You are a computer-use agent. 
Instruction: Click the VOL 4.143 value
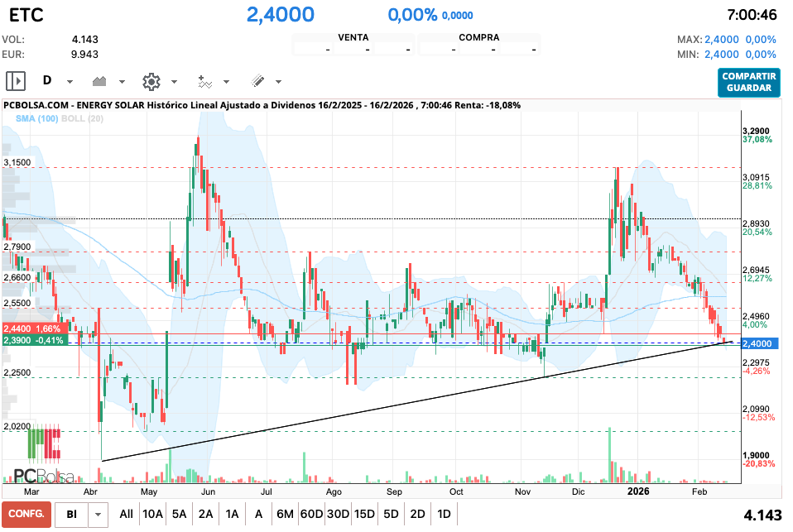click(85, 40)
